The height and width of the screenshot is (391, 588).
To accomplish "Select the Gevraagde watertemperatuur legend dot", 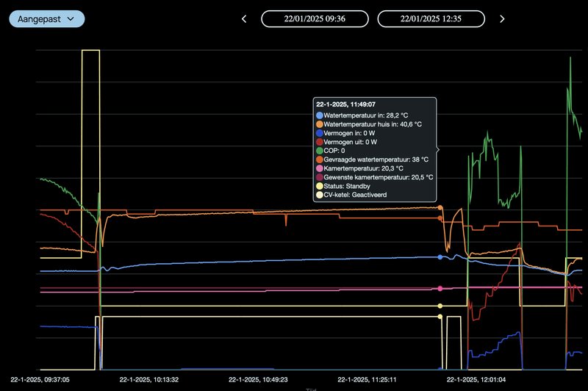I will coord(319,159).
